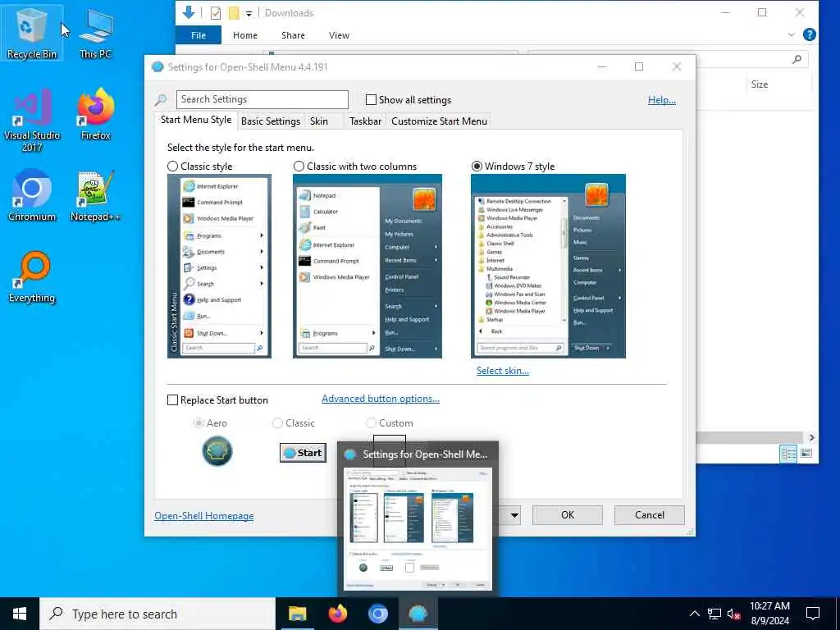Select the Classic style radio button
This screenshot has height=630, width=840.
(x=172, y=167)
